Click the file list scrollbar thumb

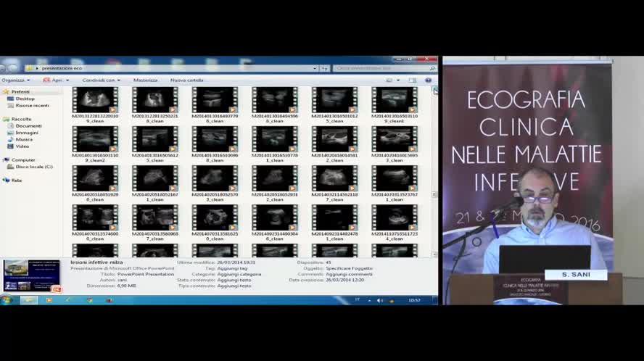coord(434,194)
